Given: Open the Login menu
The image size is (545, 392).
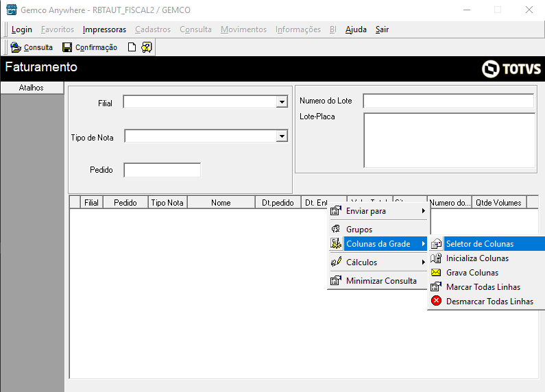Looking at the screenshot, I should (x=22, y=29).
